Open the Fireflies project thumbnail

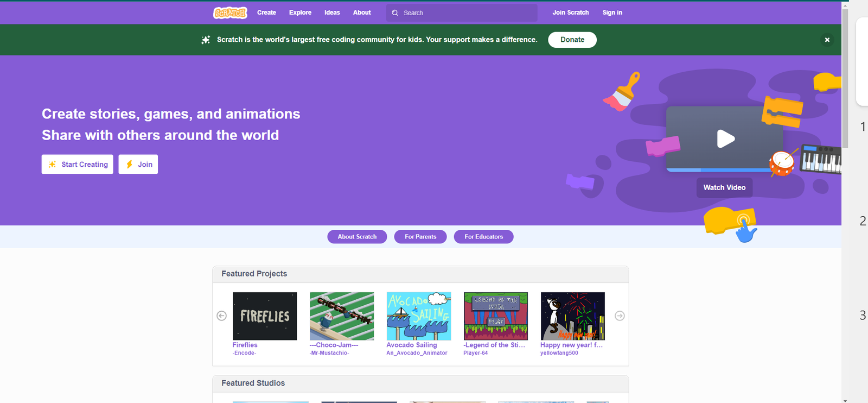pos(265,316)
